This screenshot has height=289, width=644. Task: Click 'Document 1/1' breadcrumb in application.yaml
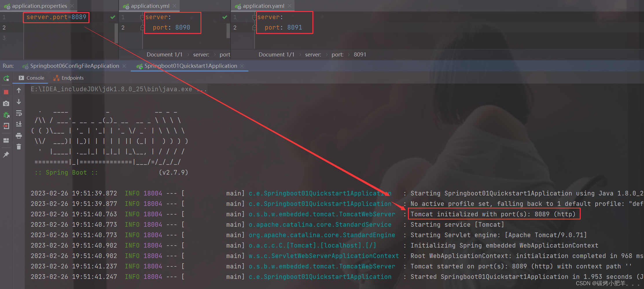276,54
